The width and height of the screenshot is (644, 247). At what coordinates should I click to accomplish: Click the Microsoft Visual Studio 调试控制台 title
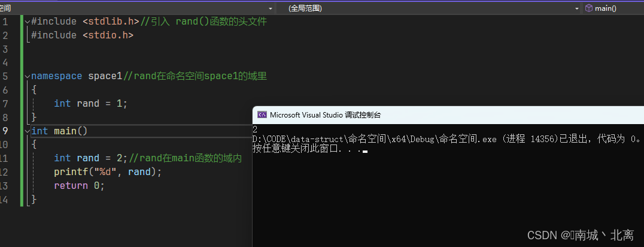(325, 115)
